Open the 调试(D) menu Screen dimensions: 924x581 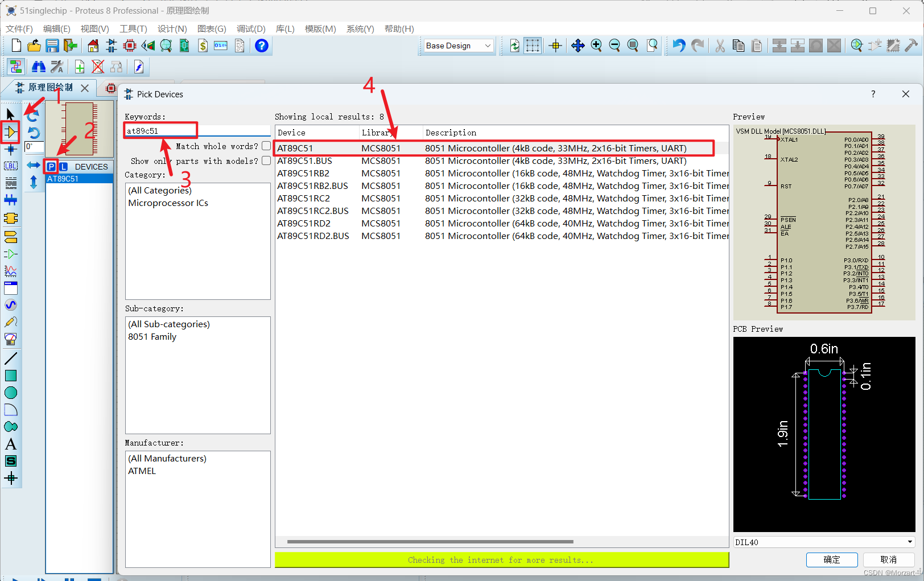(251, 29)
